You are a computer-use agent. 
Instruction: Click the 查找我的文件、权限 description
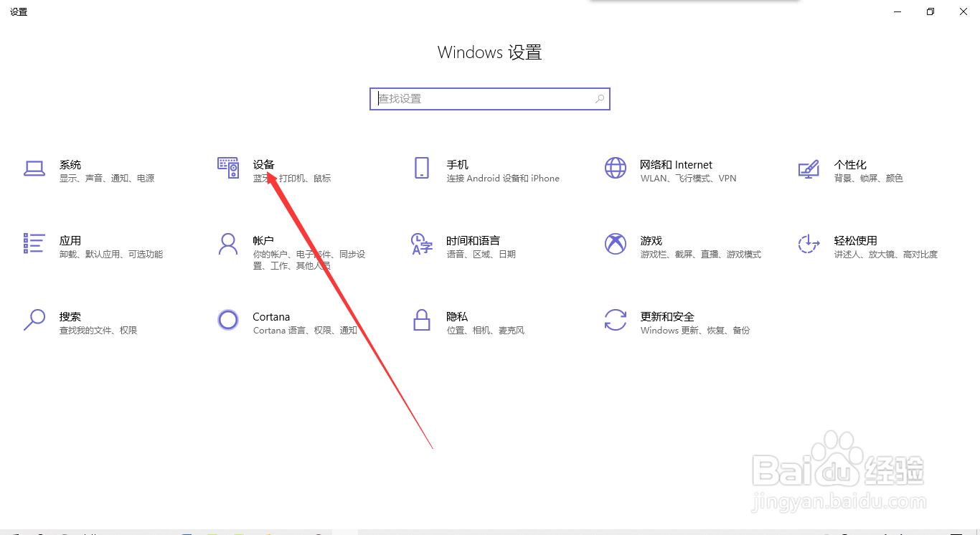tap(98, 331)
